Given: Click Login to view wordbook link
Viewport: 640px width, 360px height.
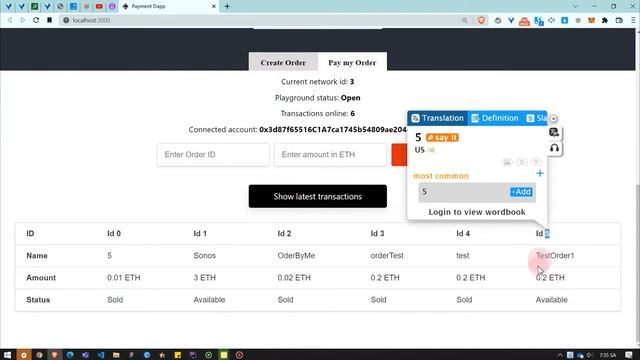Looking at the screenshot, I should coord(477,212).
